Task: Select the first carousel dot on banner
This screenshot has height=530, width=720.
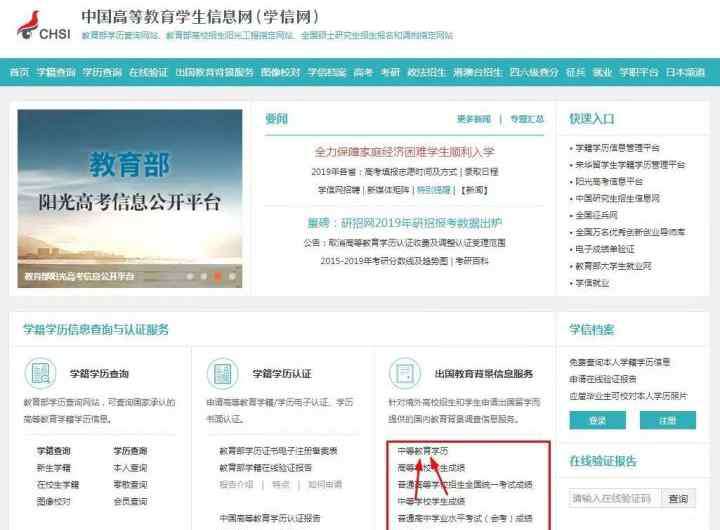Action: 190,276
